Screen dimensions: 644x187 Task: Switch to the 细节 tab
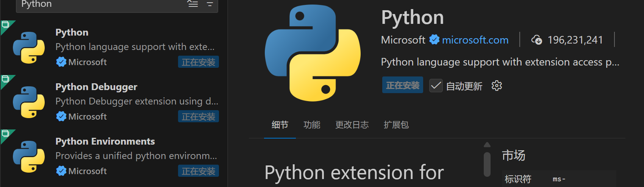(280, 125)
